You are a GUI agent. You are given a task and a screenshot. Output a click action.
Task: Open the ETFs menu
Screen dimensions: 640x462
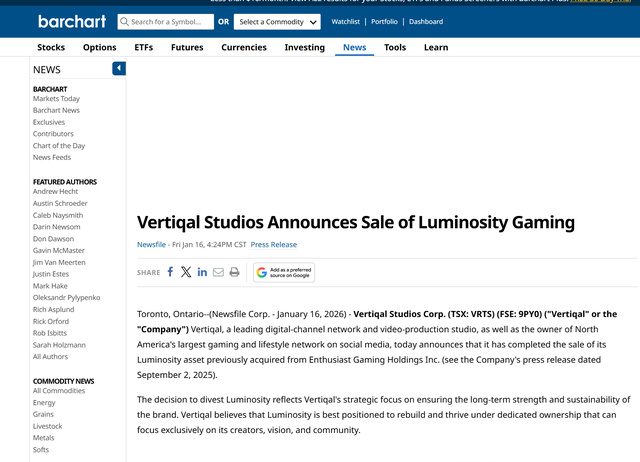click(x=144, y=47)
